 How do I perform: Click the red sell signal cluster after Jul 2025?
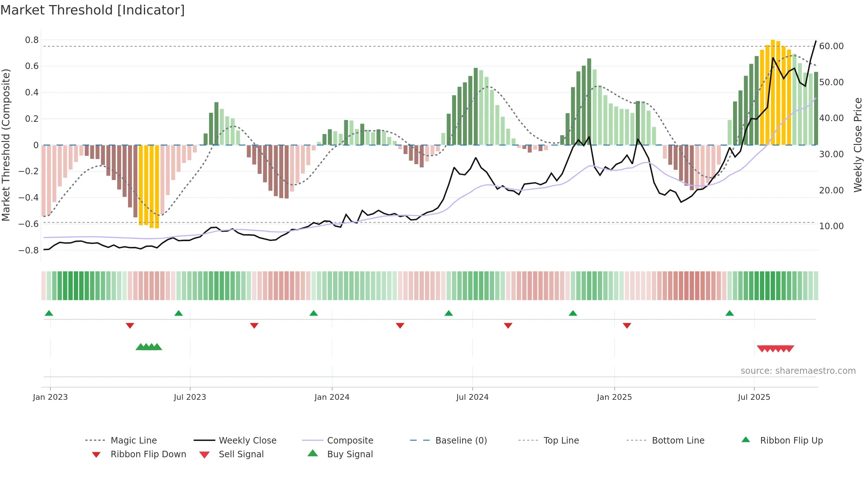coord(775,349)
